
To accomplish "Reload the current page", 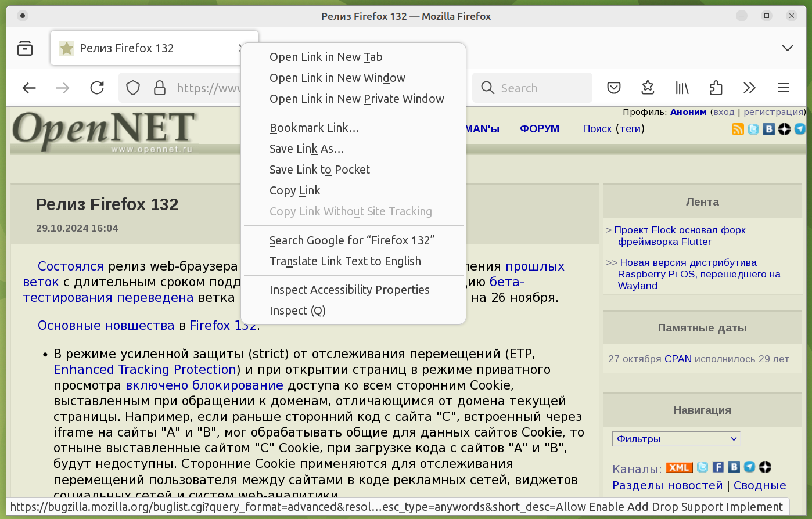I will pos(97,88).
